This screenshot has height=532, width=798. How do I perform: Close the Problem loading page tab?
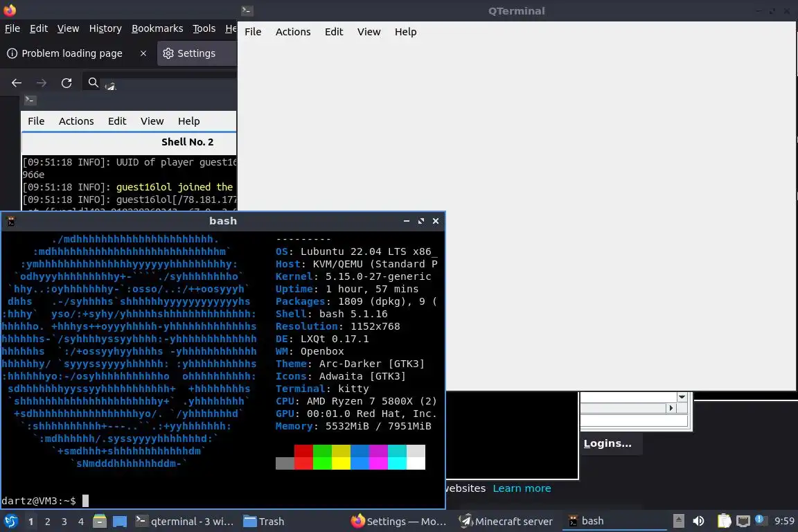click(x=143, y=53)
